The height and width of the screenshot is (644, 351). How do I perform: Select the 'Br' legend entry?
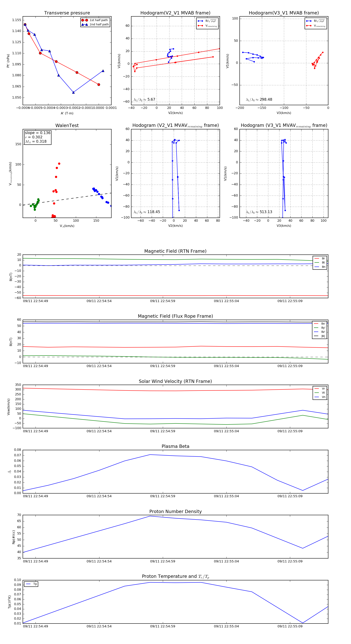(320, 259)
